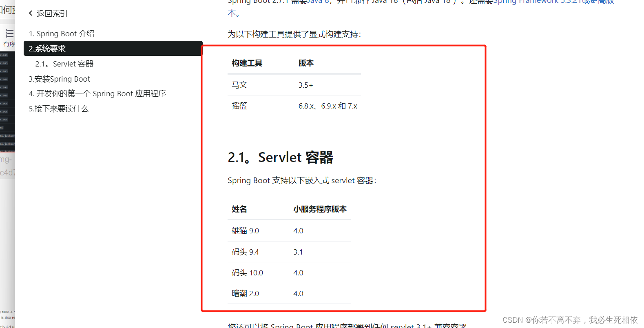Viewport: 644px width, 328px height.
Task: Go to 1. Spring Boot 介绍 section
Action: coord(61,33)
